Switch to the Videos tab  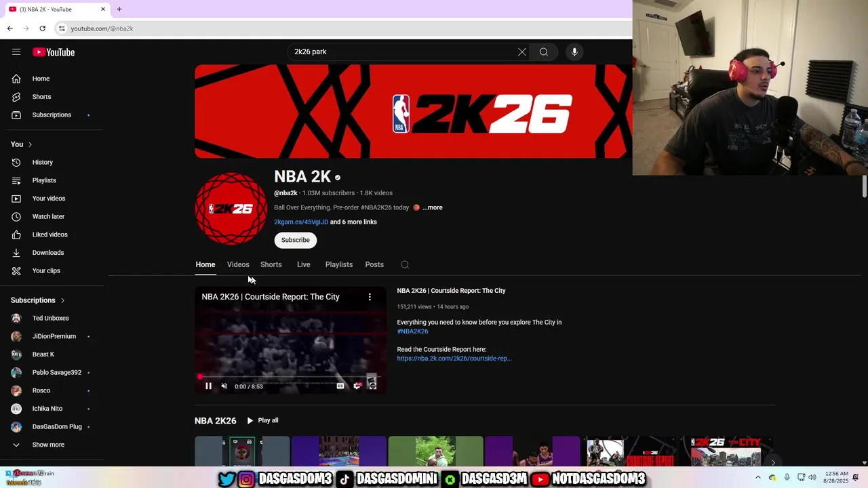[238, 265]
